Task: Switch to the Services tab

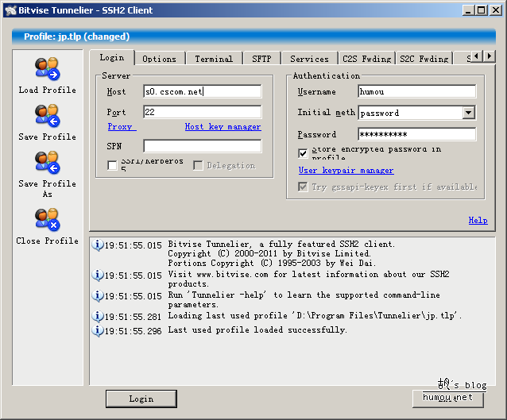Action: [x=309, y=59]
